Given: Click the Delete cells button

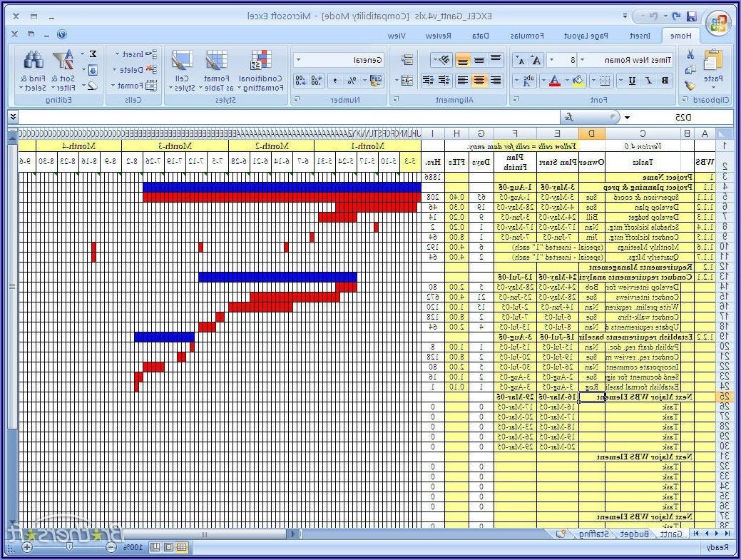Looking at the screenshot, I should (x=128, y=70).
